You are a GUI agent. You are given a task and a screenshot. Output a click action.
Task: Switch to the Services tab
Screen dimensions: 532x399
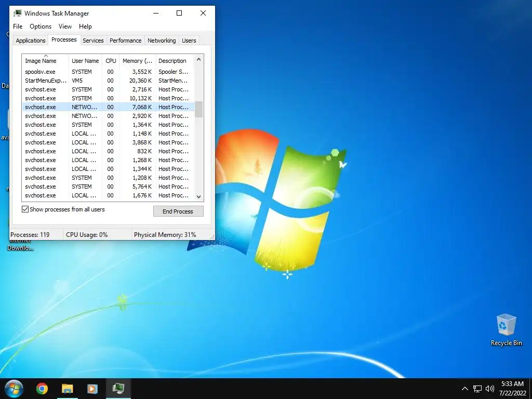point(93,41)
